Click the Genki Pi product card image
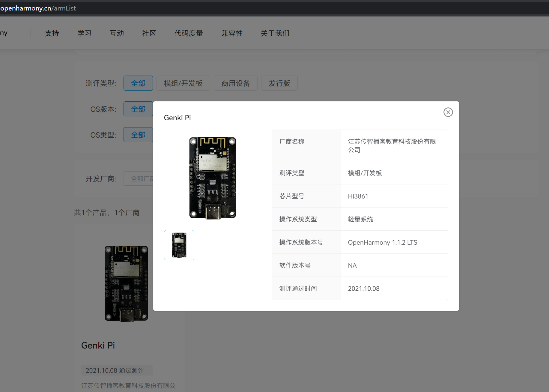The image size is (549, 392). click(126, 284)
